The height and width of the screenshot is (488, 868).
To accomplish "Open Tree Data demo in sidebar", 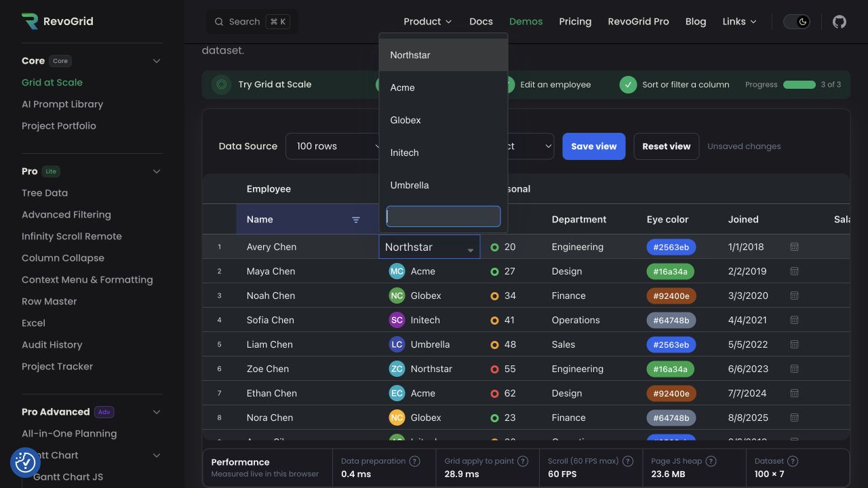I will point(45,193).
